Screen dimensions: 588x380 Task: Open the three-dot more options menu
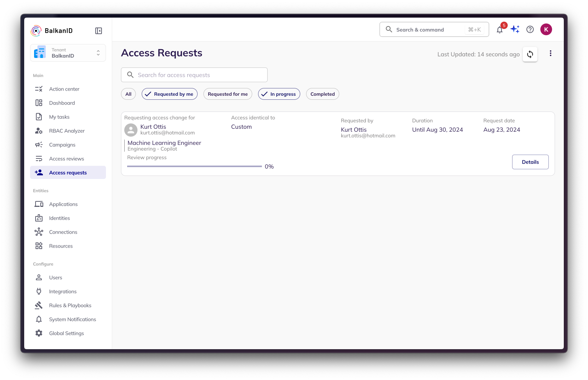point(551,54)
